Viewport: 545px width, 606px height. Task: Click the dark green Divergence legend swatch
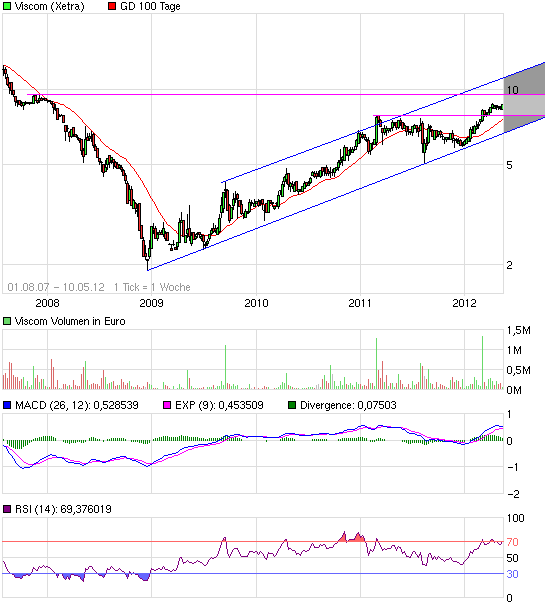[292, 405]
